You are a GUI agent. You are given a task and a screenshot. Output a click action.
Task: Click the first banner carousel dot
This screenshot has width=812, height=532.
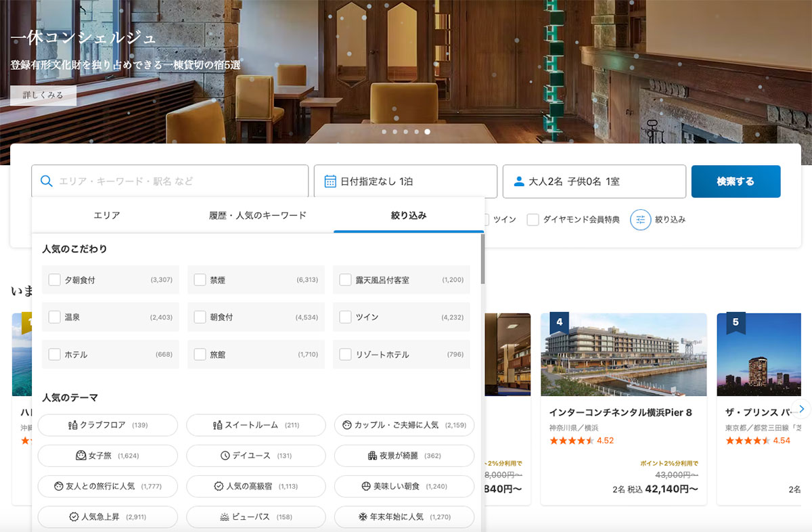(x=384, y=132)
